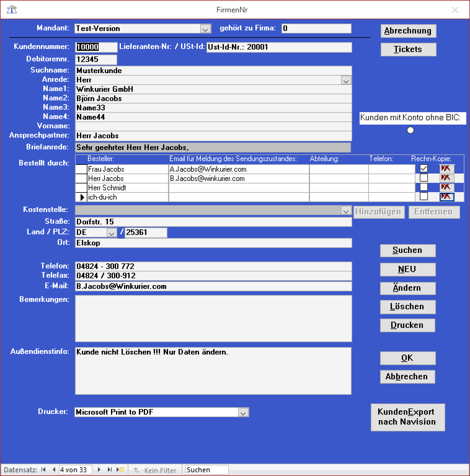Select Kunden mit Konto ohne BIC option
The image size is (470, 476).
tap(410, 130)
